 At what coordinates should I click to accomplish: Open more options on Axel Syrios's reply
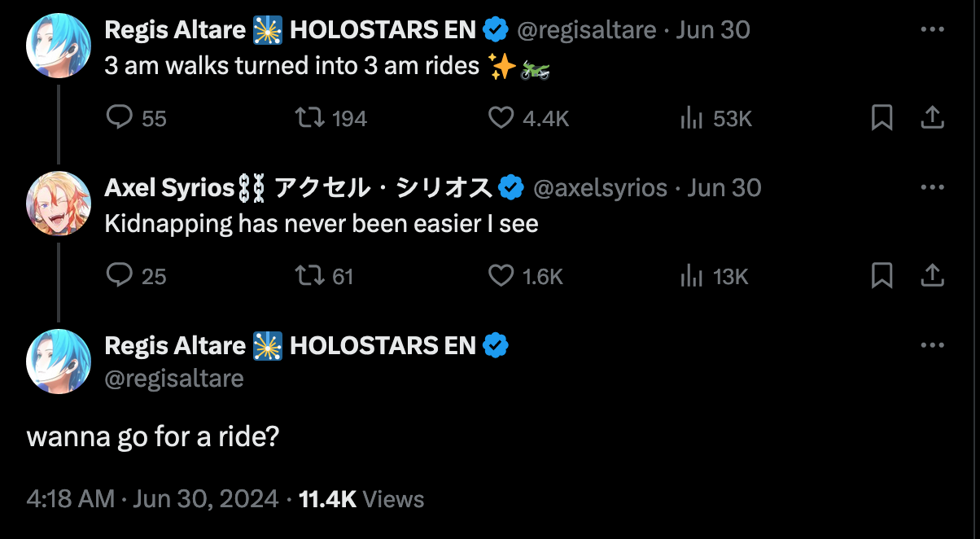[x=932, y=186]
